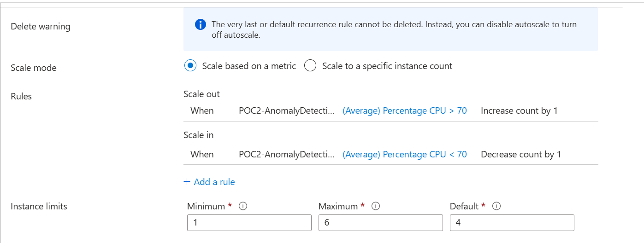Click the Delete warning message text
The image size is (644, 243).
tap(394, 29)
